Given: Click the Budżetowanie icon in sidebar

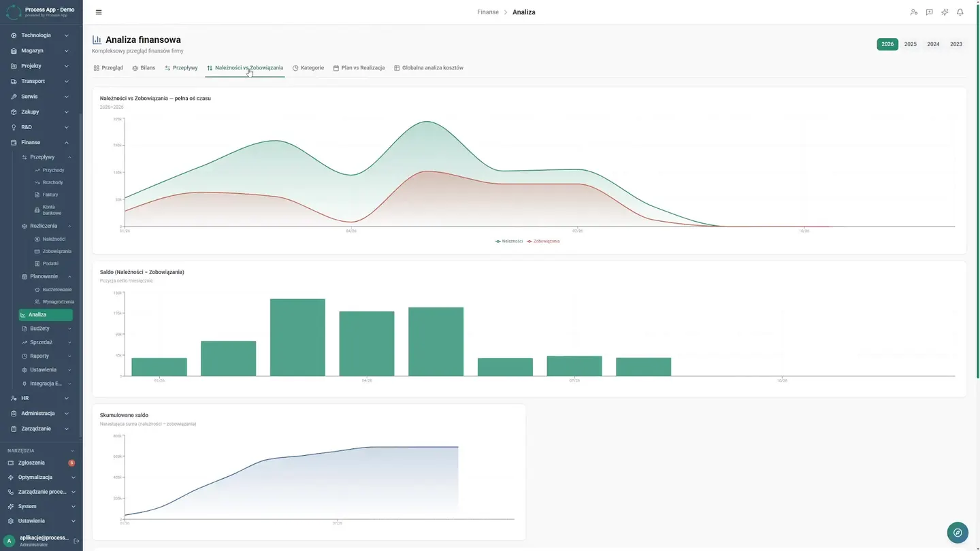Looking at the screenshot, I should coord(37,290).
